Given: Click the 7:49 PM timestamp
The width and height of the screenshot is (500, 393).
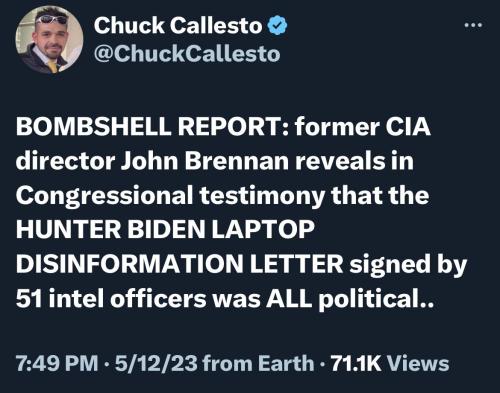Looking at the screenshot, I should [x=57, y=363].
